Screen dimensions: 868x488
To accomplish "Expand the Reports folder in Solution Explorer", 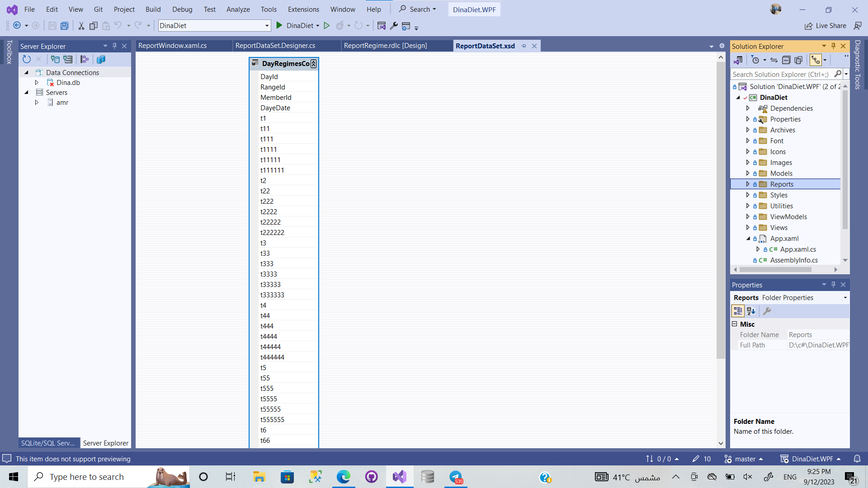I will click(x=748, y=184).
